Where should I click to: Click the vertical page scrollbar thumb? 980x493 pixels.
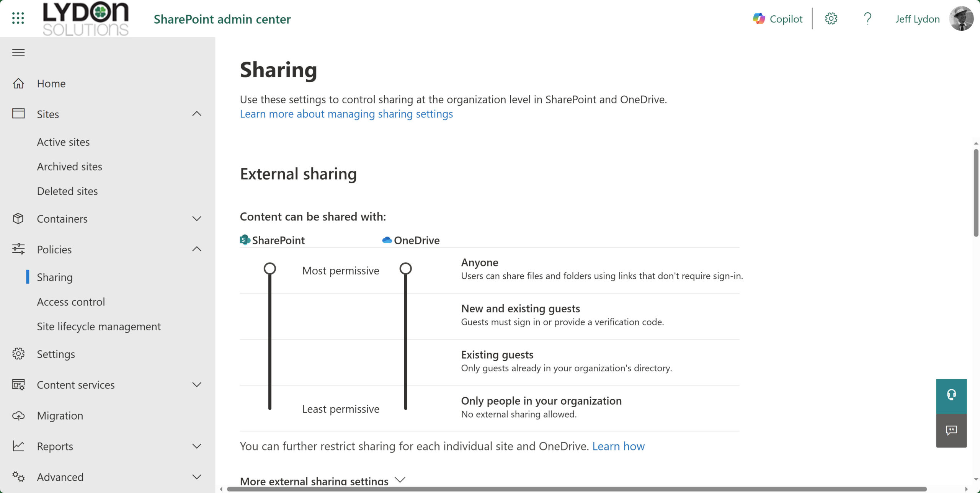976,193
